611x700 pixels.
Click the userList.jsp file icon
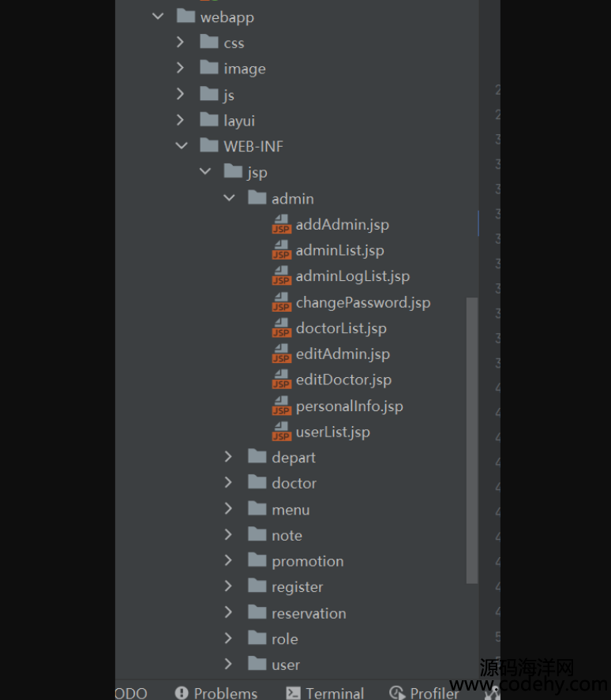click(x=282, y=432)
